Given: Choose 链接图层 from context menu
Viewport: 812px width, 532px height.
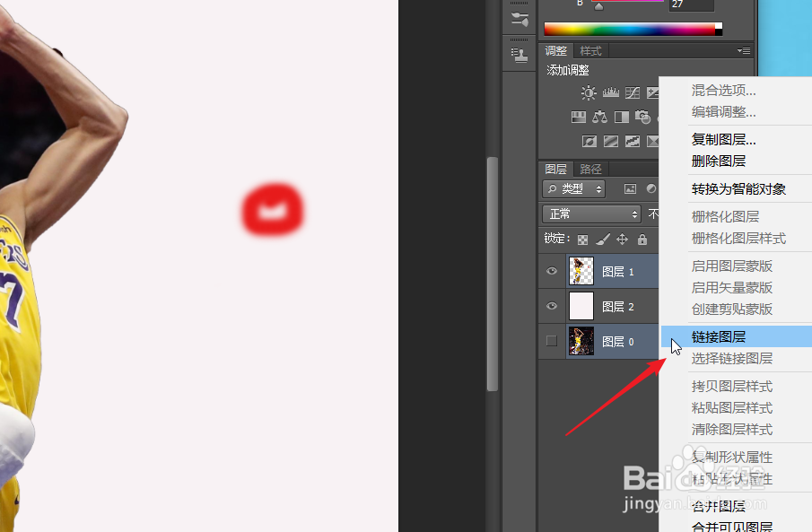Looking at the screenshot, I should coord(737,336).
